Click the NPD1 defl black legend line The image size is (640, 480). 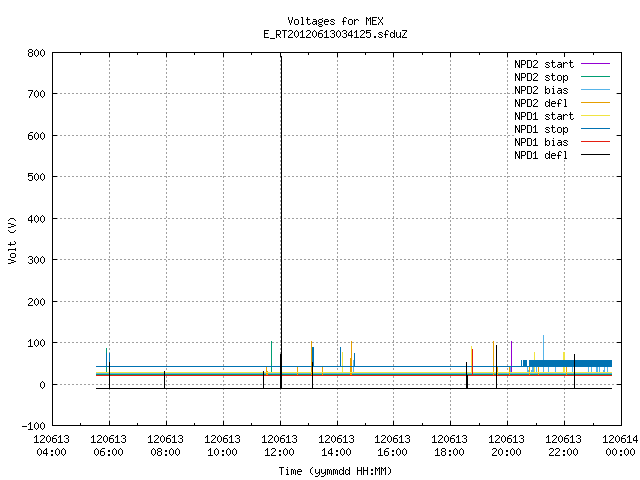click(x=595, y=155)
